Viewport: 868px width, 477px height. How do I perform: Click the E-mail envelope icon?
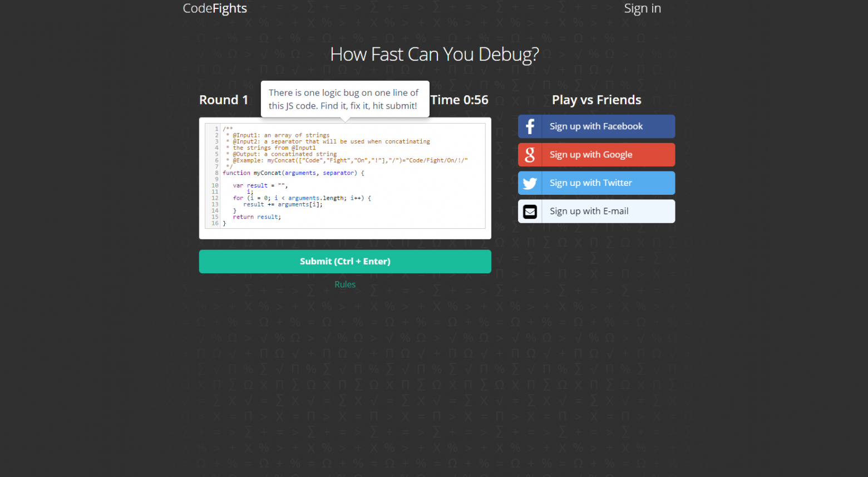click(530, 212)
